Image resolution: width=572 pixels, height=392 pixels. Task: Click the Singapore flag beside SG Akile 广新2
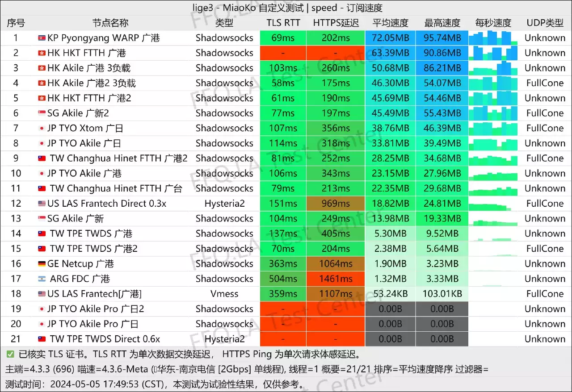42,113
